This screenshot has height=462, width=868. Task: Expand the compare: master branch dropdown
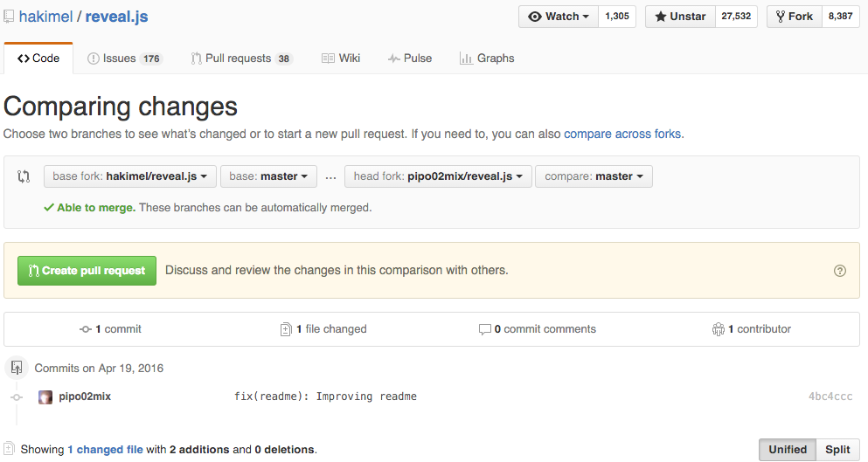[594, 176]
